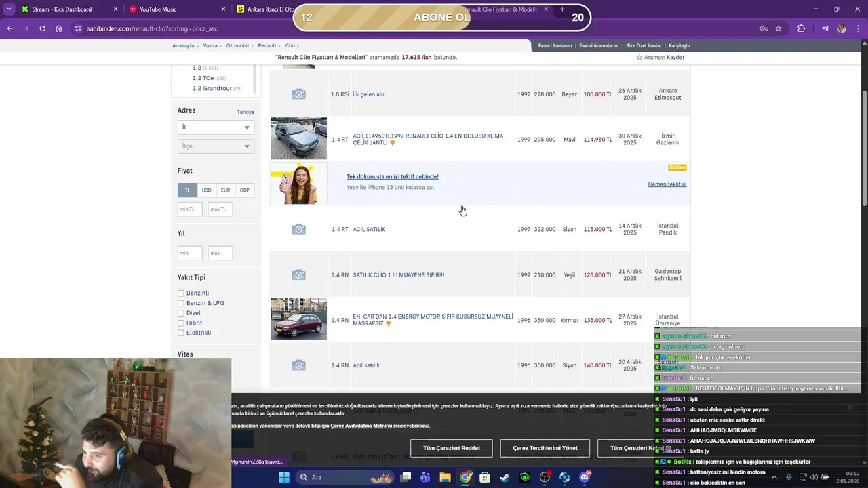Open the 'ilk gelen alır' listing title

tap(369, 94)
